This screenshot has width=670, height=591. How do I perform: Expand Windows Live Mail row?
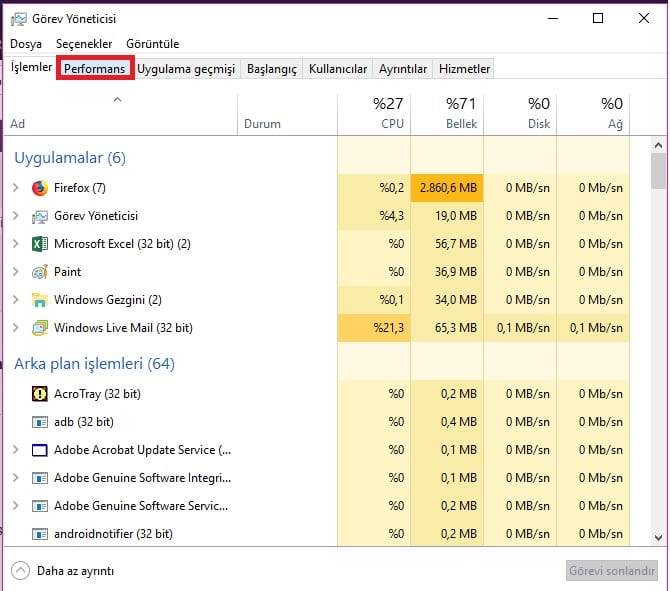point(16,328)
